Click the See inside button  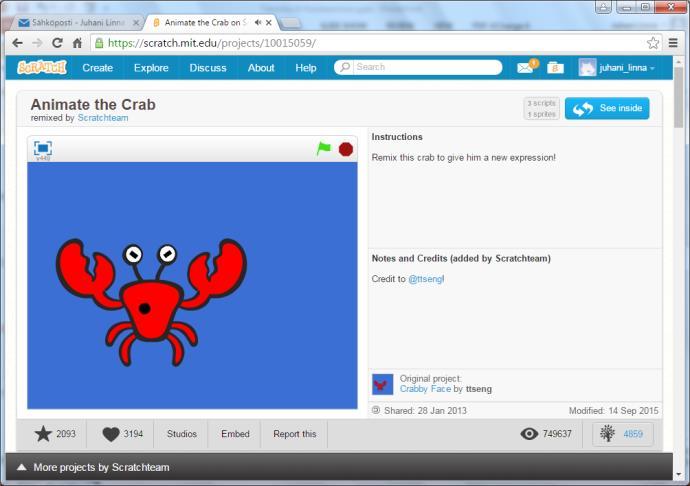click(x=607, y=108)
